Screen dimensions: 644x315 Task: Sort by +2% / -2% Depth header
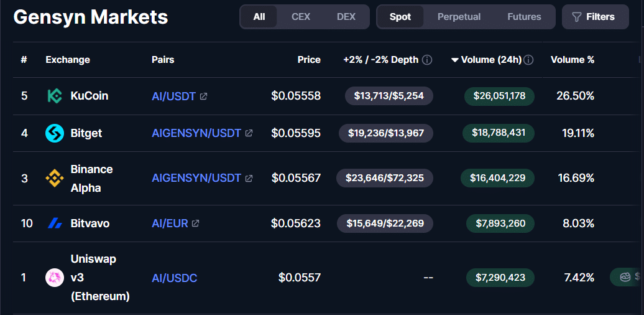tap(380, 60)
